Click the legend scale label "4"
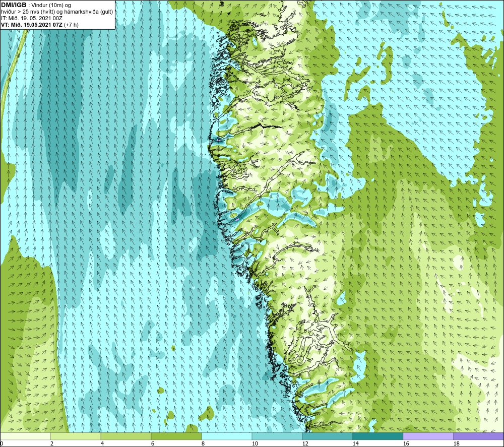The image size is (504, 447). [102, 444]
